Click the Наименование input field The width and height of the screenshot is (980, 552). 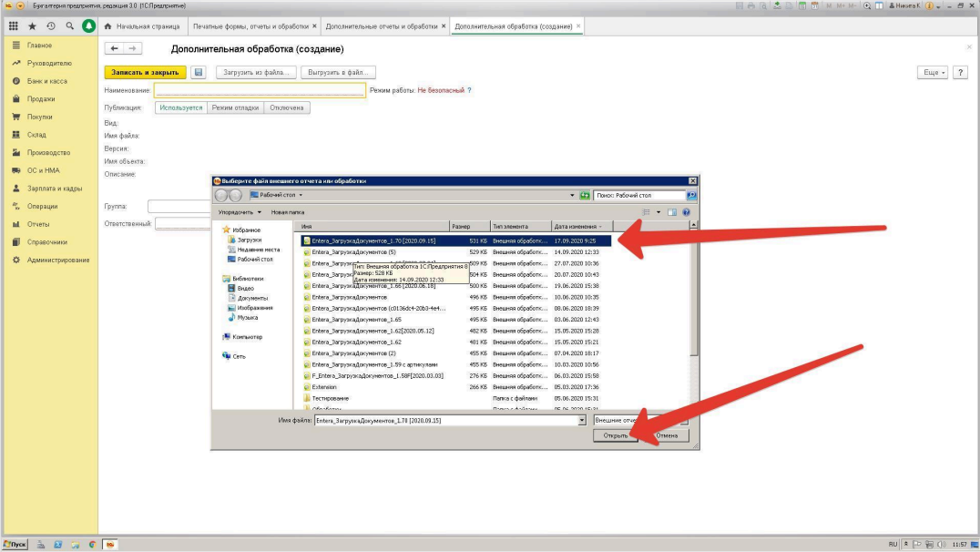260,90
